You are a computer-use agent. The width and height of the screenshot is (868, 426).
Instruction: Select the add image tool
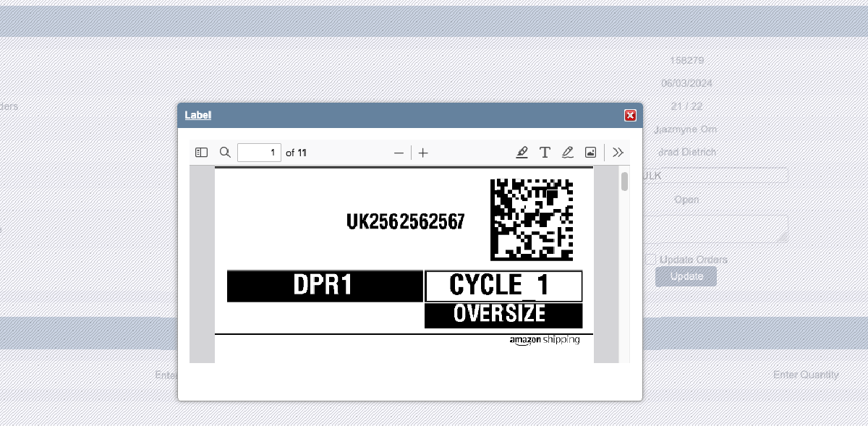[590, 153]
